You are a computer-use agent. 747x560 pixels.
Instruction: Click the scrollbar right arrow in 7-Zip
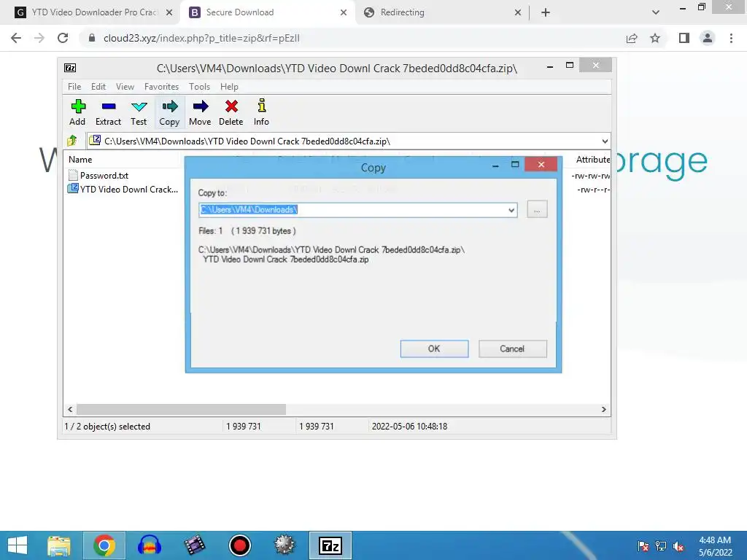coord(603,410)
